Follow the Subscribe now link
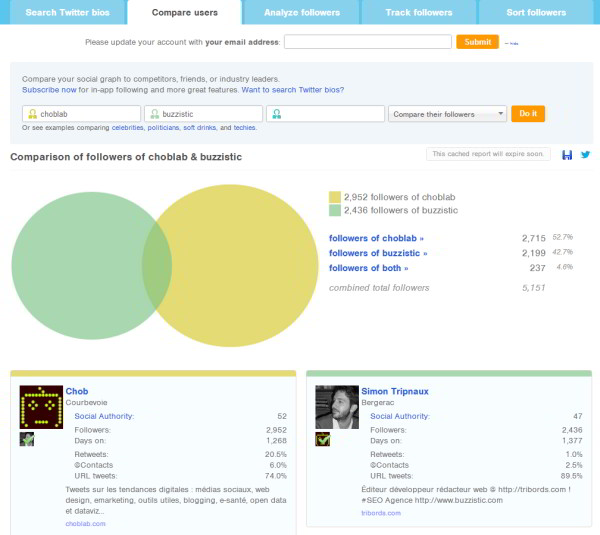This screenshot has height=535, width=600. coord(49,90)
